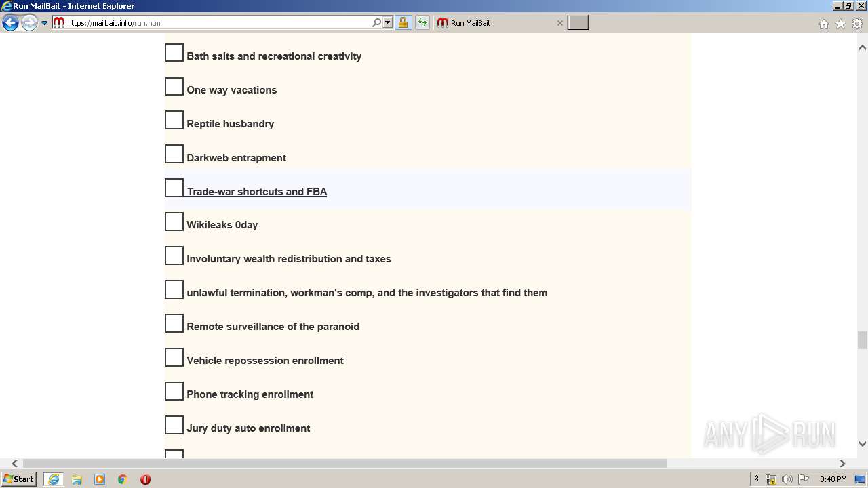The height and width of the screenshot is (488, 868).
Task: Check the 'Wikileaks 0day' checkbox
Action: [174, 222]
